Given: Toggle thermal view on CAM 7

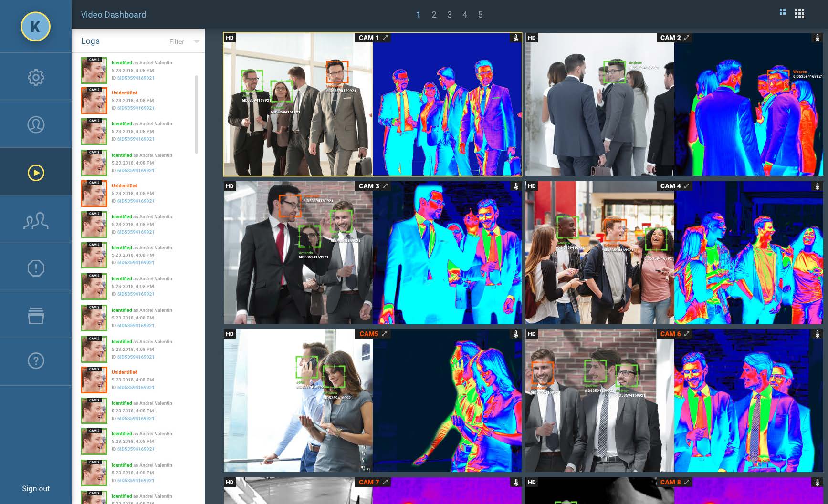Looking at the screenshot, I should [516, 483].
